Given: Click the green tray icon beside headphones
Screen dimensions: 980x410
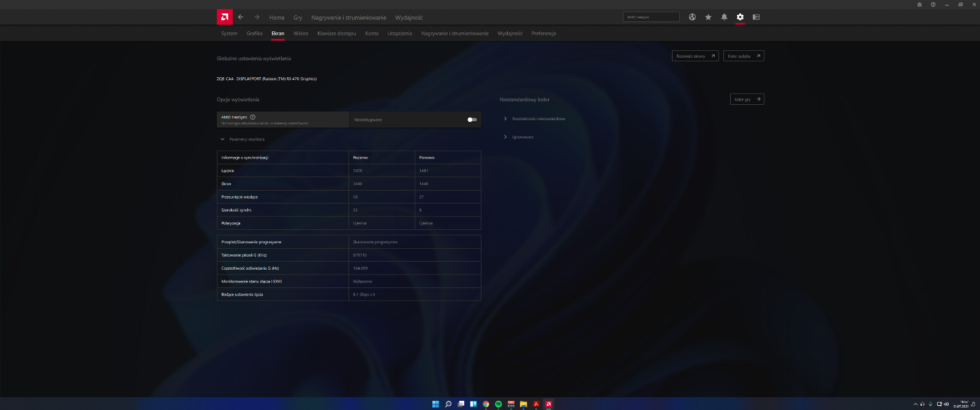Looking at the screenshot, I should [x=930, y=404].
